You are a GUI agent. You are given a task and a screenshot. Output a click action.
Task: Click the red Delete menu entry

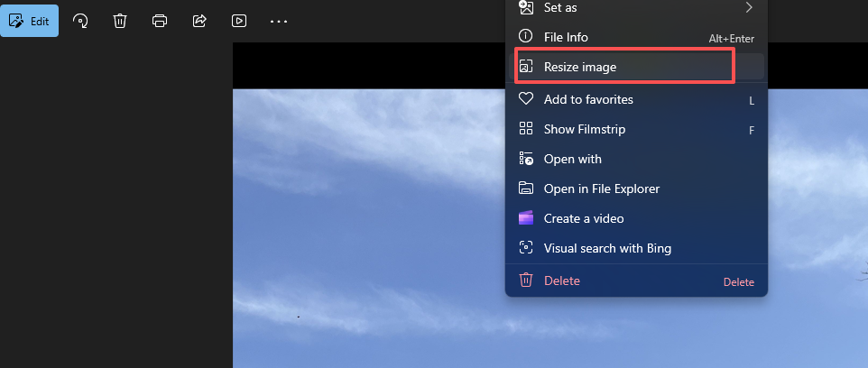pos(561,281)
